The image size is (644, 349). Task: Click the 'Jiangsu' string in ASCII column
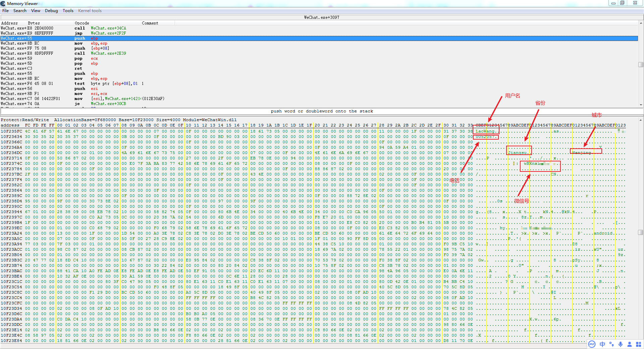click(517, 153)
